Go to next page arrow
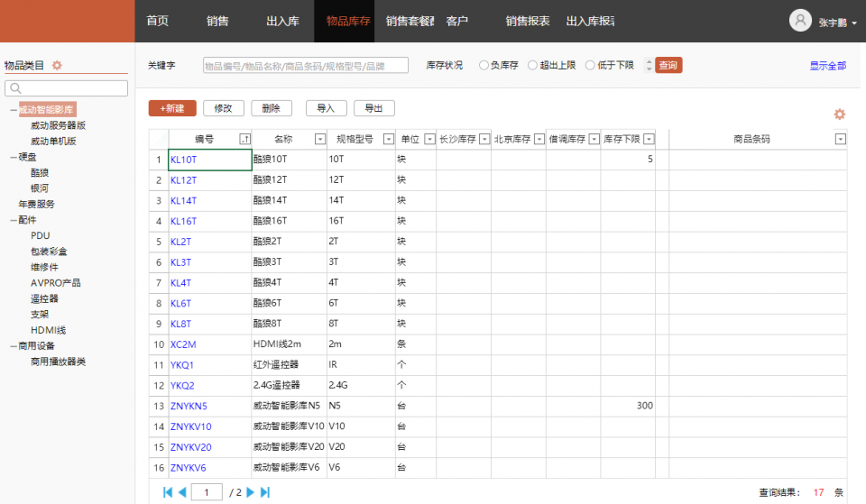 point(250,492)
